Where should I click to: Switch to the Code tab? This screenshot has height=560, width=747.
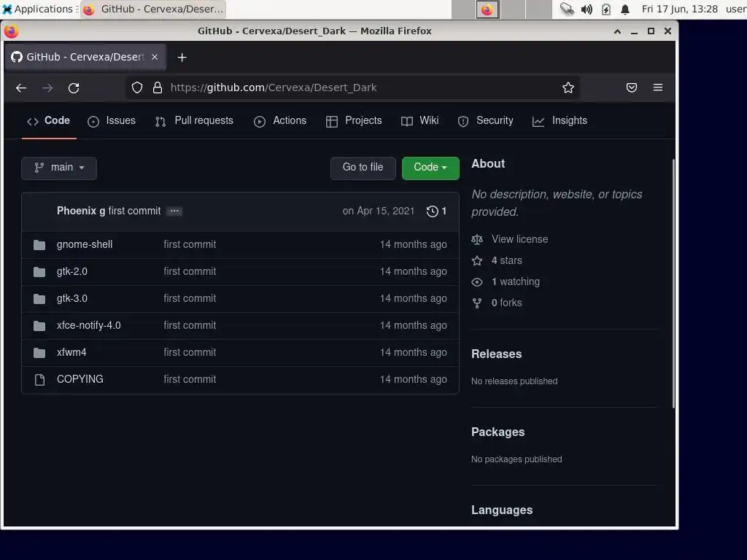[49, 121]
